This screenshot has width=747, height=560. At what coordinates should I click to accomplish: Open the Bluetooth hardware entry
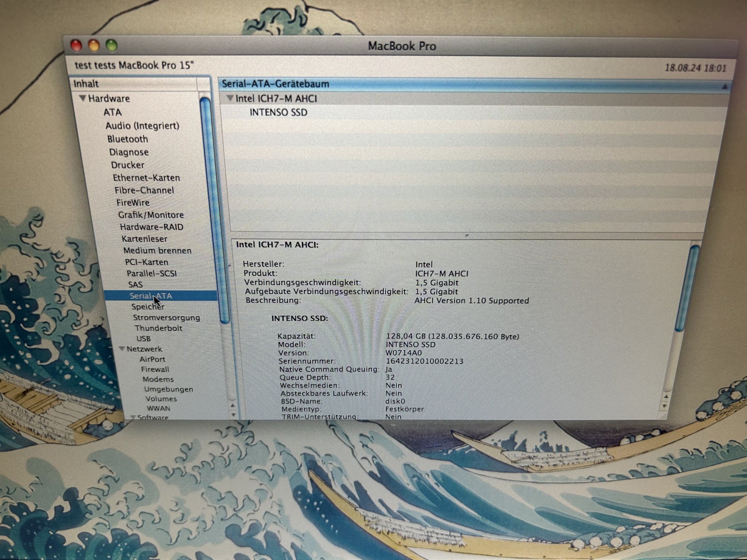127,139
